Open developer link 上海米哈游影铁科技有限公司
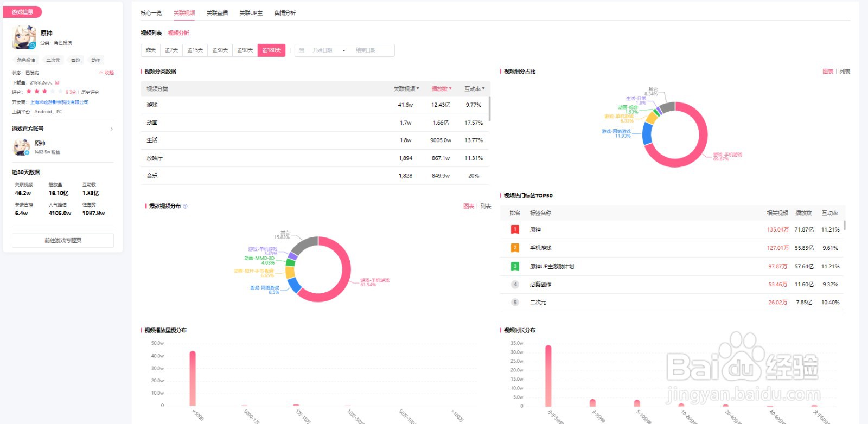 point(59,102)
